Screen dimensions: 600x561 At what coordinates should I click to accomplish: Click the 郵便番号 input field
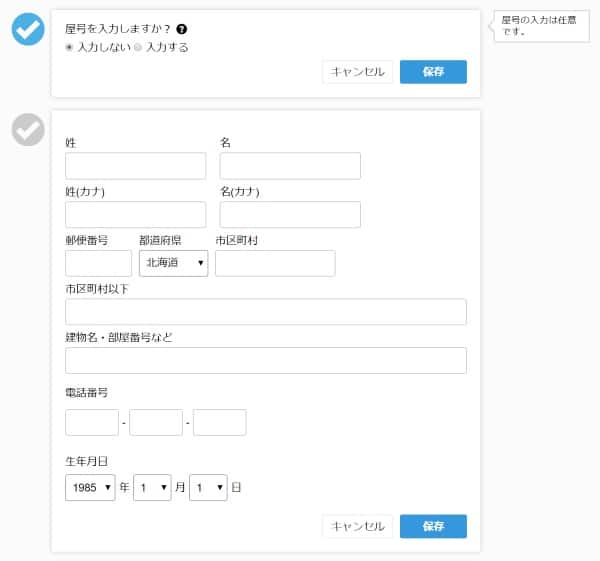98,263
